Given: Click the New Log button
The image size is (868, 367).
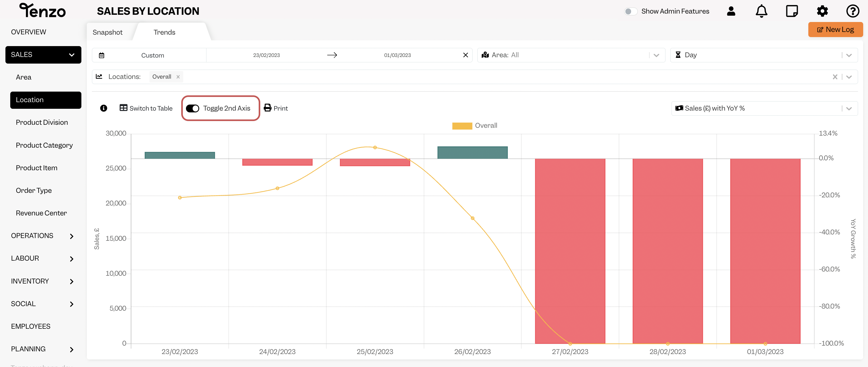Looking at the screenshot, I should 835,30.
